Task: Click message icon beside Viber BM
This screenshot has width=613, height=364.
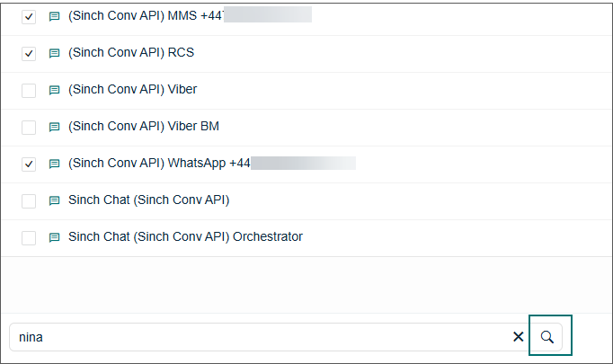Action: [x=54, y=127]
